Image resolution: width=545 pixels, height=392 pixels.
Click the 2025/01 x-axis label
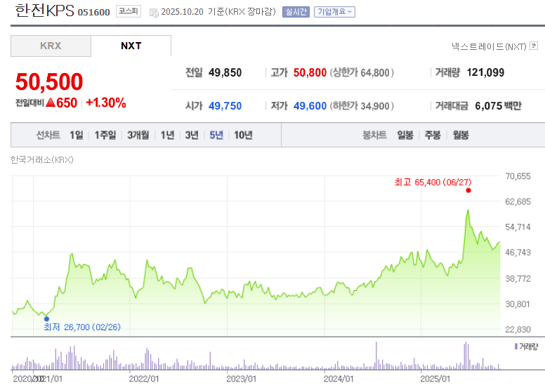pos(435,379)
